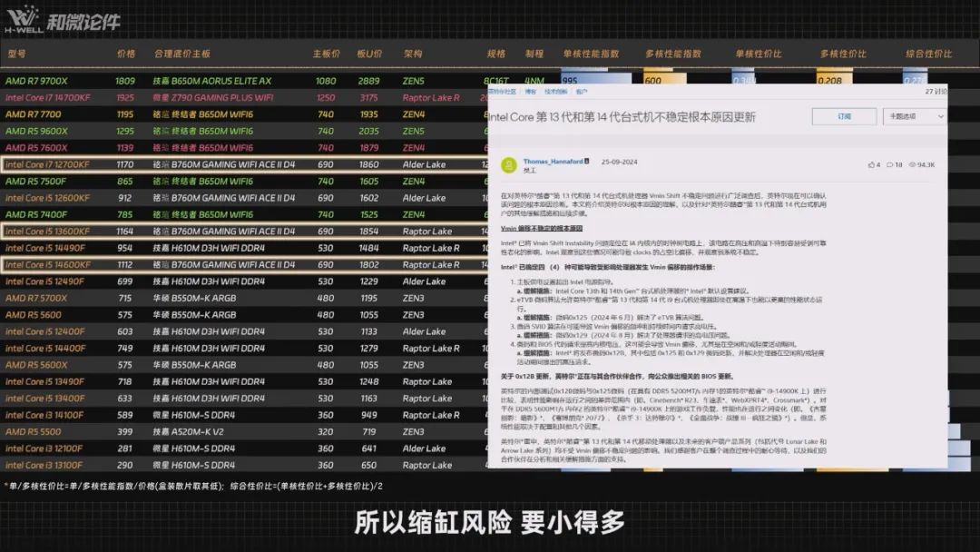Click multi-core index bar value 600
The image size is (980, 552).
pos(652,81)
